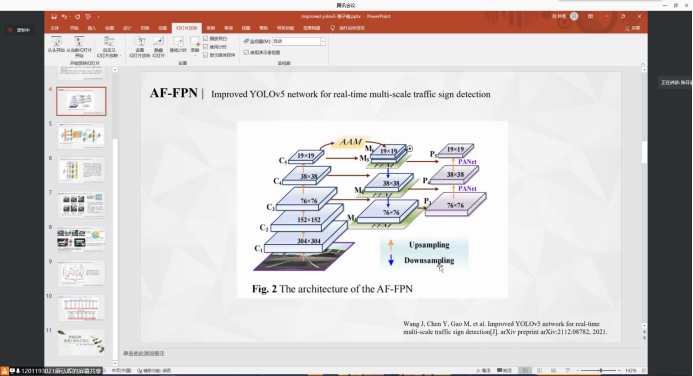693x376 pixels.
Task: Select slide 7 thumbnail in panel
Action: click(x=81, y=205)
